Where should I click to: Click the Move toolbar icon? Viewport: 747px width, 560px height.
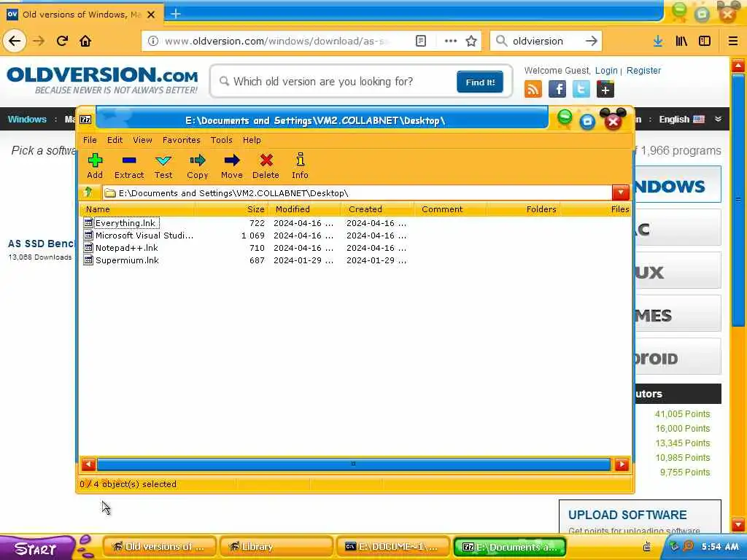point(231,166)
